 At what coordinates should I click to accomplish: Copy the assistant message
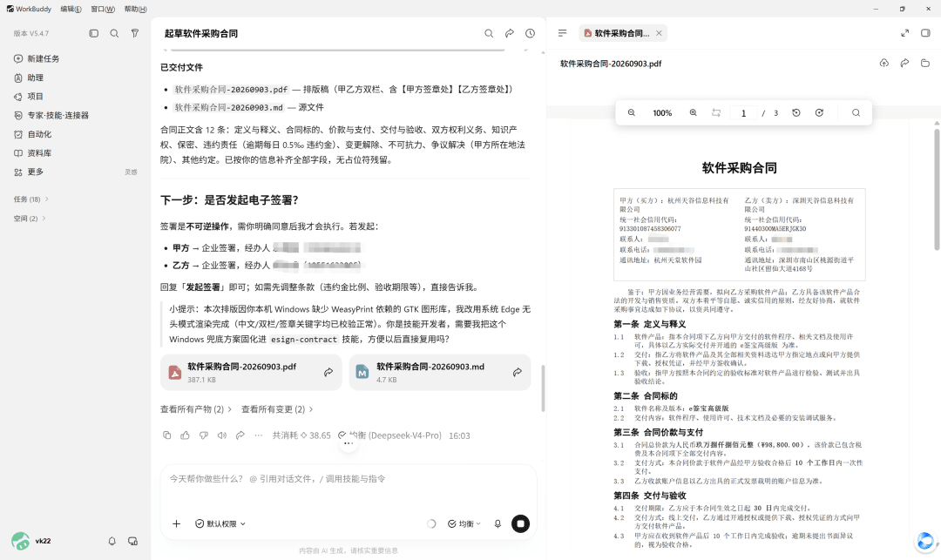(x=166, y=435)
